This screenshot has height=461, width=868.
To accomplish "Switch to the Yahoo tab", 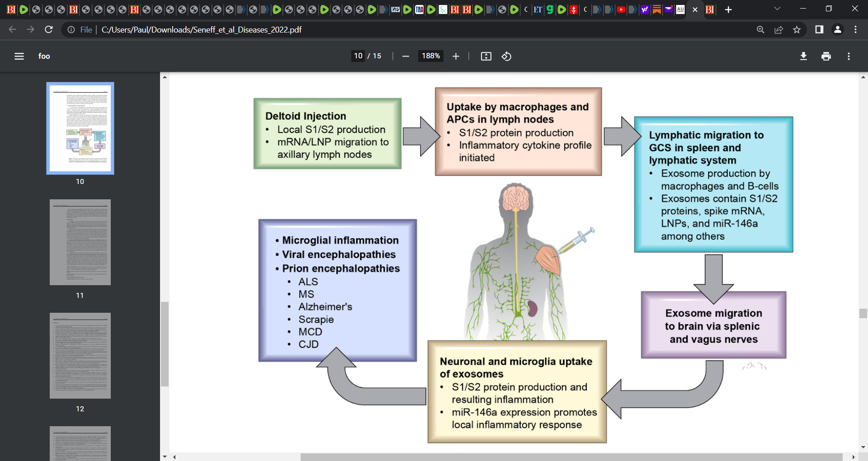I will pos(645,9).
